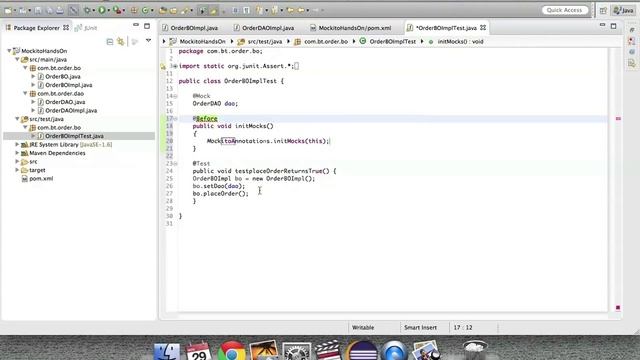Expand folded imports on line 3

coord(175,66)
